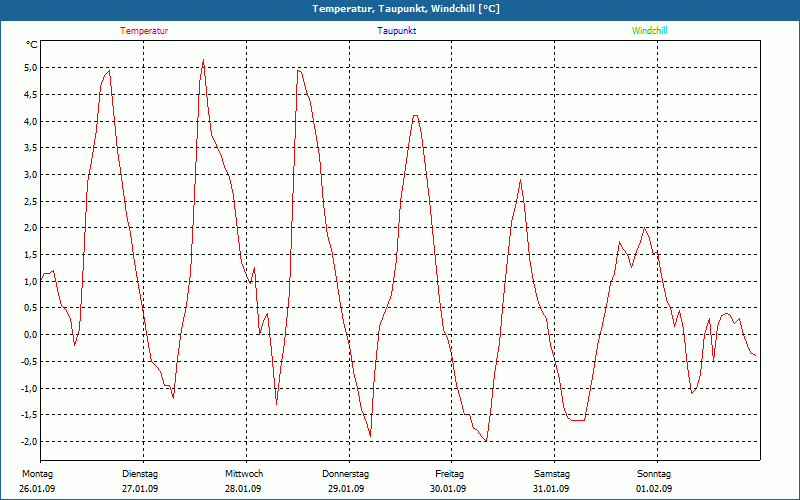Select the Freitag day label
The height and width of the screenshot is (500, 800).
(449, 474)
